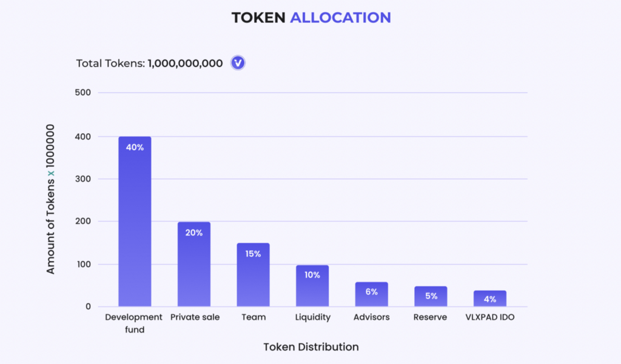Select the "Team" x-axis label
This screenshot has width=621, height=364.
253,317
